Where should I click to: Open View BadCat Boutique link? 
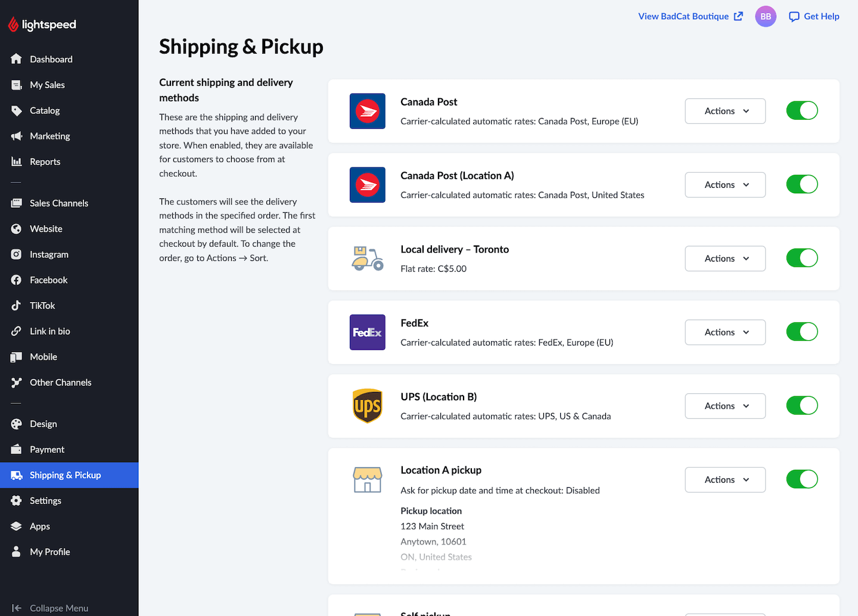click(691, 17)
